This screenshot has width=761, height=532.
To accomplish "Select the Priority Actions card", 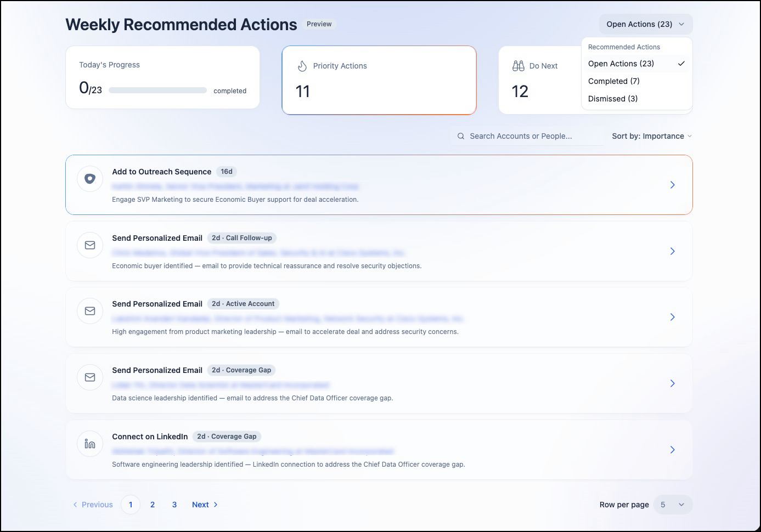I will coord(379,80).
